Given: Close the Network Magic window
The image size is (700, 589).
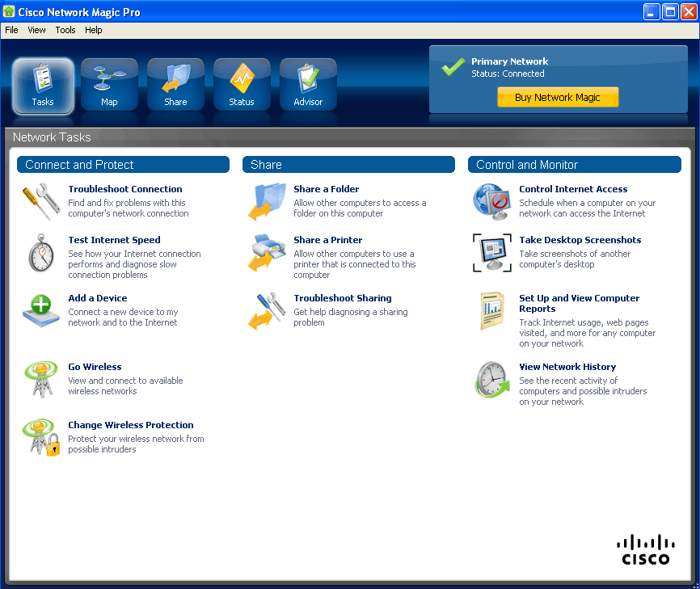Looking at the screenshot, I should click(x=689, y=12).
